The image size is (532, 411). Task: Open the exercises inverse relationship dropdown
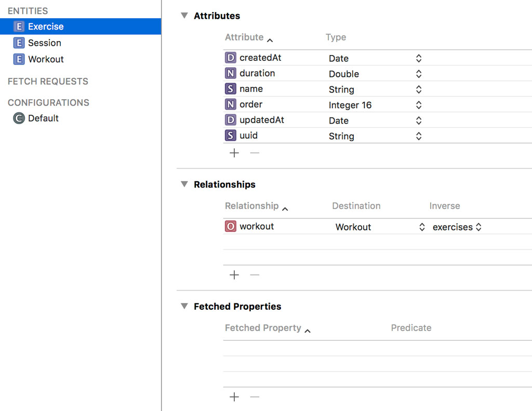coord(478,227)
